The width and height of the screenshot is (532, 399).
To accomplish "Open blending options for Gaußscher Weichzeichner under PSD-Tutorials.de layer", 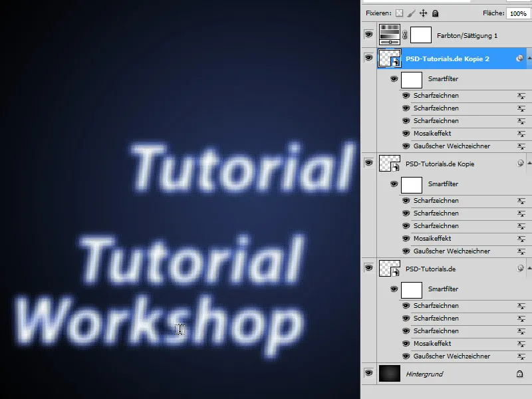I will (521, 356).
